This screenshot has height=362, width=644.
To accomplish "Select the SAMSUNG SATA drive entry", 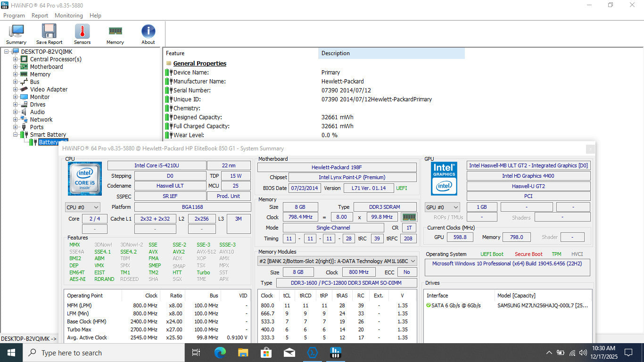I will click(542, 305).
